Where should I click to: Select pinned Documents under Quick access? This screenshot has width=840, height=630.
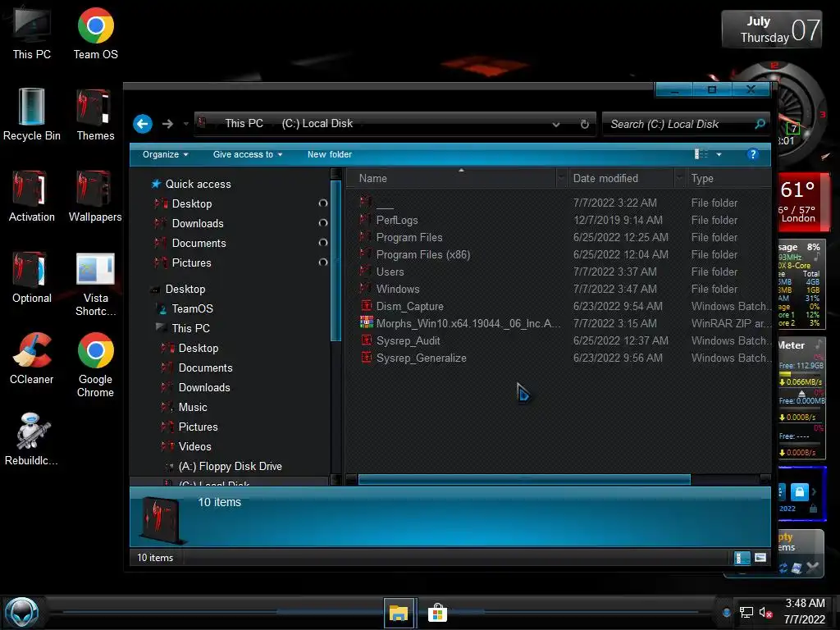(190, 243)
